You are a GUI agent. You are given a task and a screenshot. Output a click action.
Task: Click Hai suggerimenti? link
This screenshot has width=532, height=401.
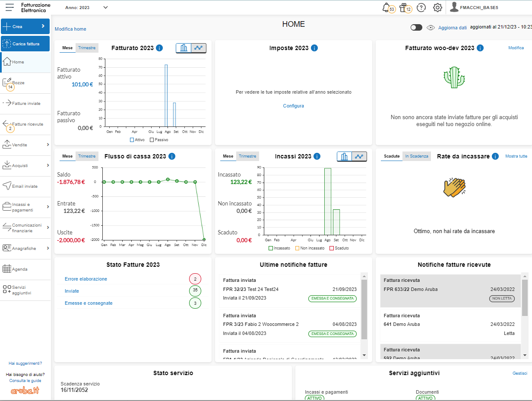25,363
